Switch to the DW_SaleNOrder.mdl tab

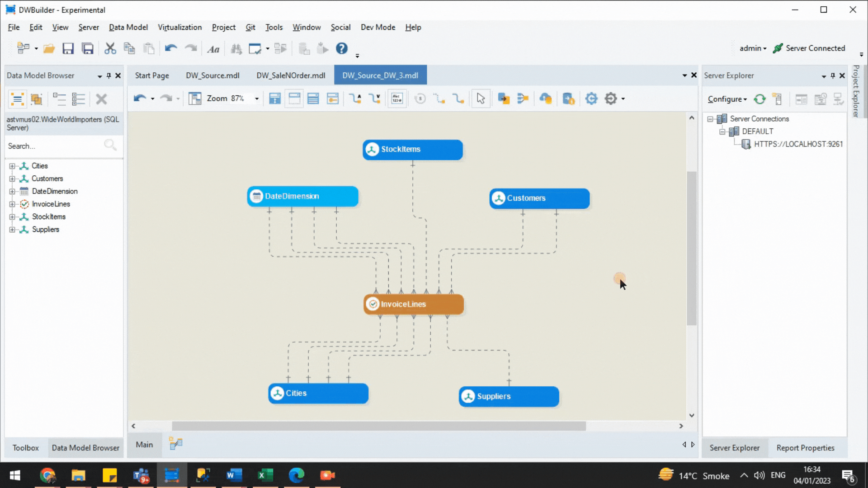(x=291, y=75)
